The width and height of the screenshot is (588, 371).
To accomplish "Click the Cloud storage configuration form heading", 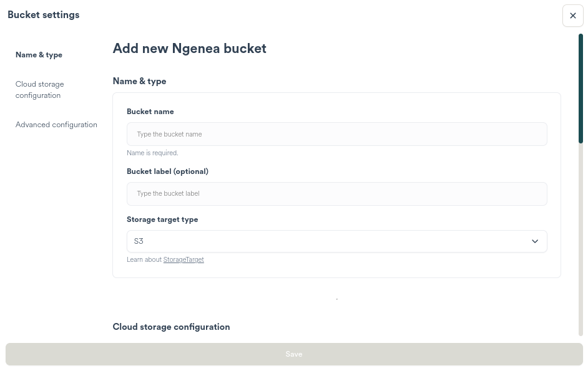I will [171, 327].
